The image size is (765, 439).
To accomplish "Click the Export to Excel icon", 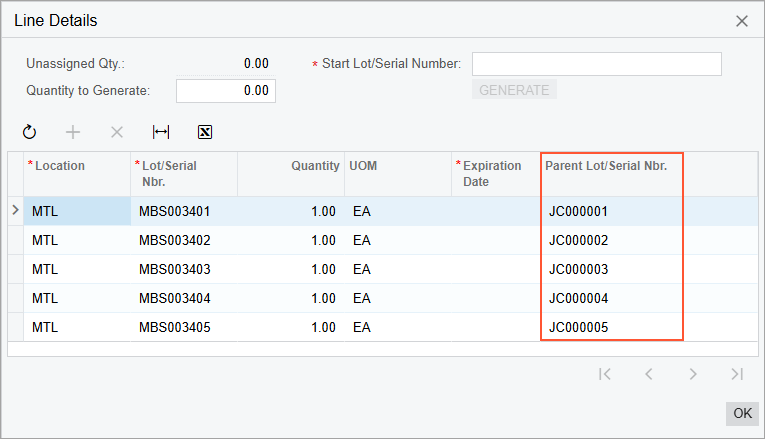I will (204, 132).
